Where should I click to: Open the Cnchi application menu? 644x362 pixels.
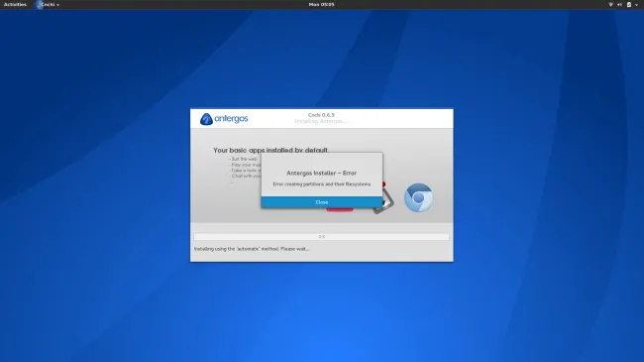[48, 5]
